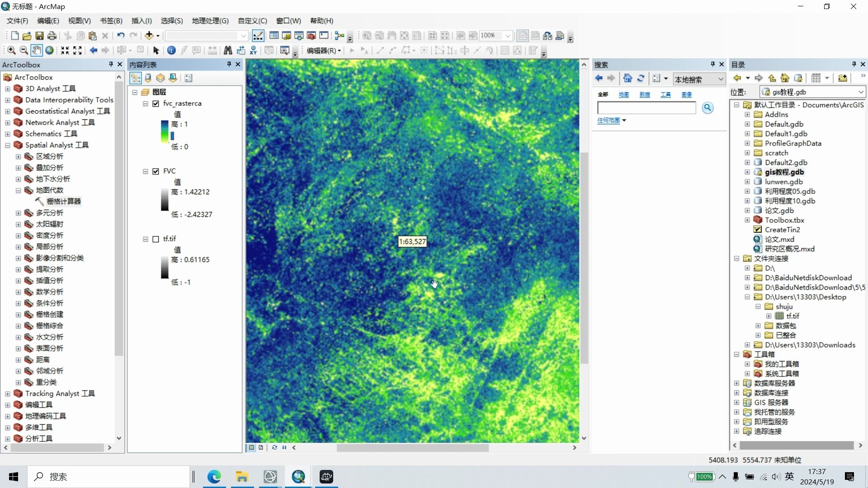Select the Zoom In tool
The height and width of the screenshot is (488, 868).
point(11,51)
